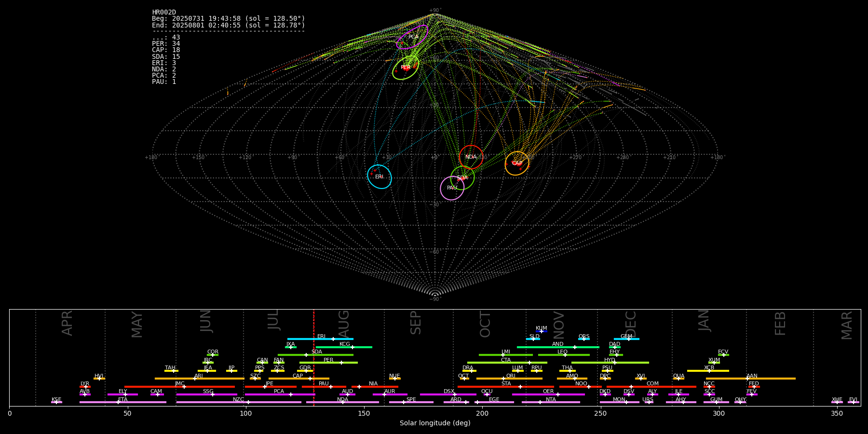Click the CAP radiant circle in sky map
The image size is (868, 434).
pos(517,163)
